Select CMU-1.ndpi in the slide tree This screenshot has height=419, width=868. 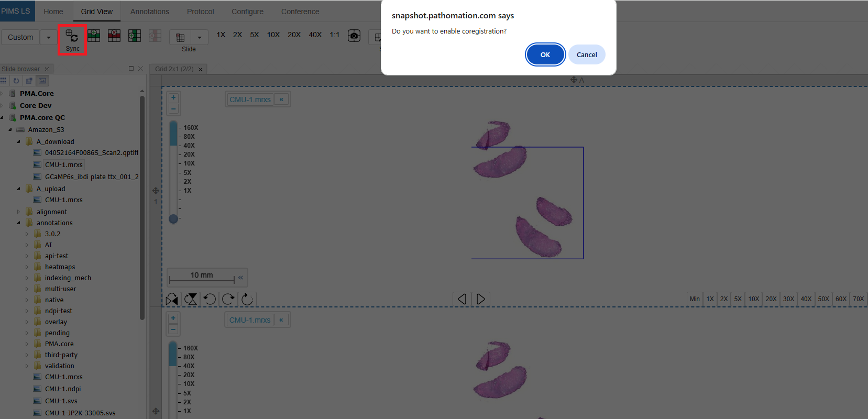tap(62, 389)
